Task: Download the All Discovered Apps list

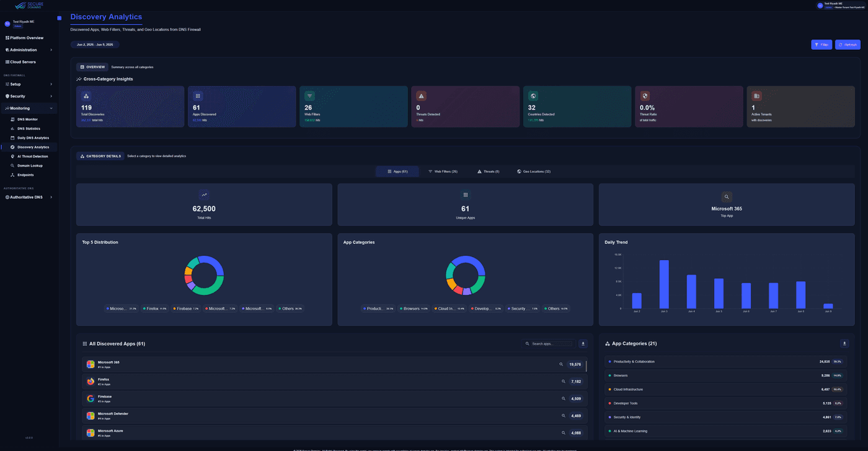Action: (583, 344)
